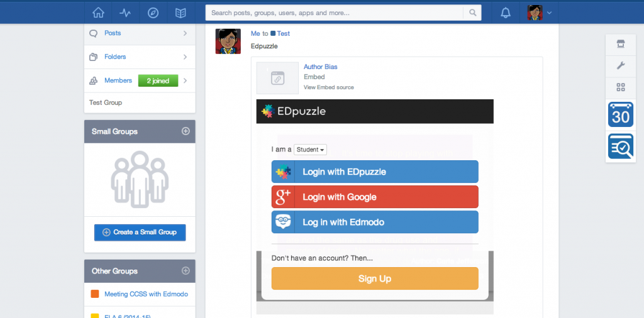Click the embed link thumbnail icon
Image resolution: width=644 pixels, height=318 pixels.
(277, 78)
